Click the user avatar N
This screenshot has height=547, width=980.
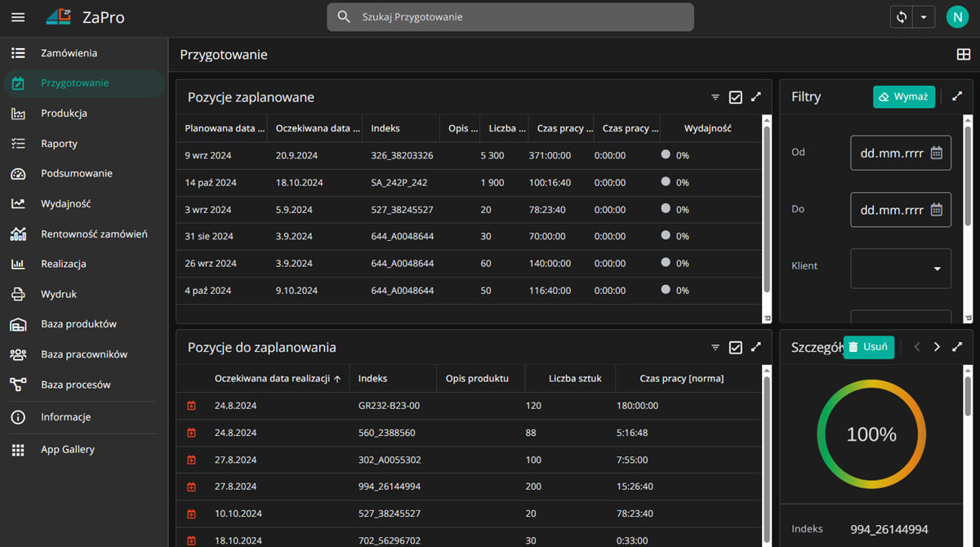(956, 17)
